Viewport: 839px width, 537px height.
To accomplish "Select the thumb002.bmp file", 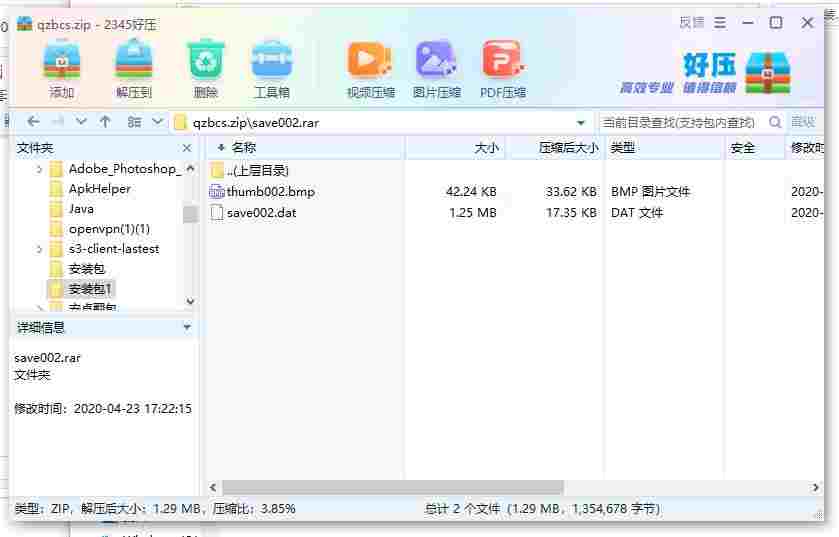I will (270, 191).
